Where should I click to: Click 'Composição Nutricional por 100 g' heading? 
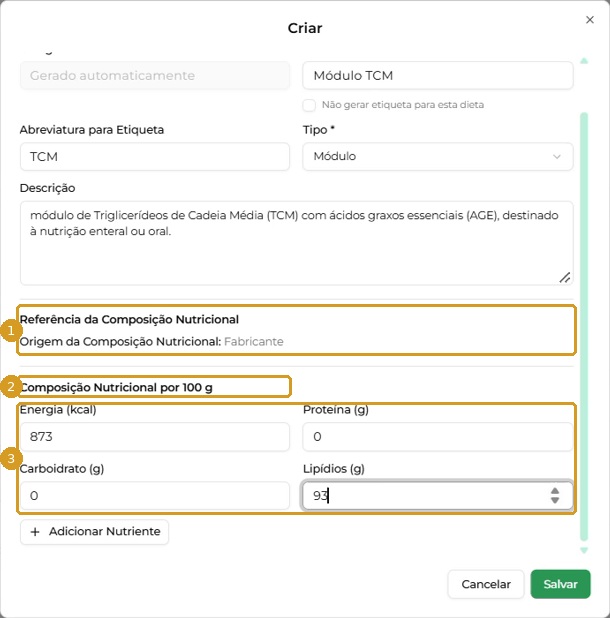click(x=116, y=387)
